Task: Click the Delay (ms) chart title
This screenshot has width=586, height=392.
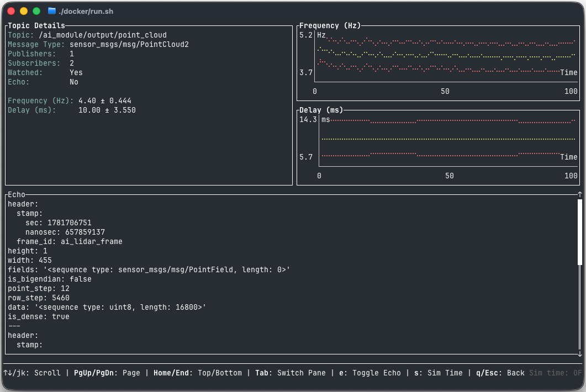Action: coord(321,110)
